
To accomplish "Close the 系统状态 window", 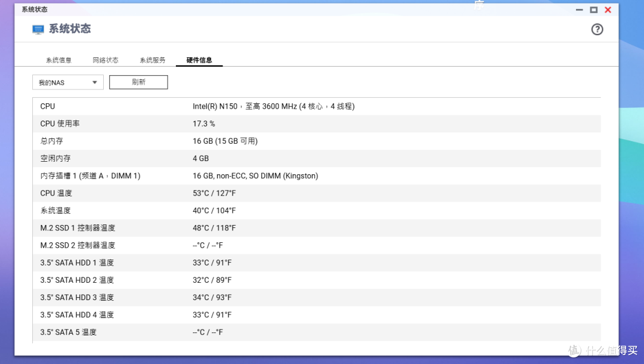I will pos(608,10).
